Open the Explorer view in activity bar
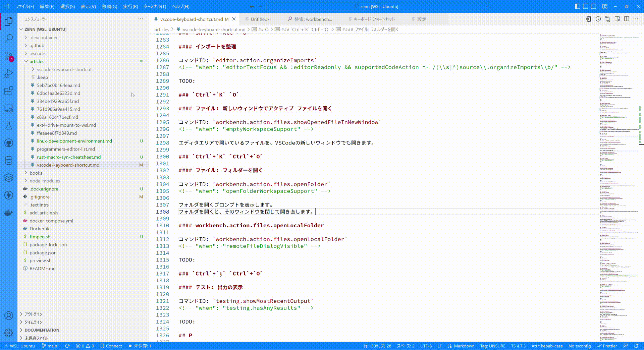The height and width of the screenshot is (350, 644). [x=9, y=21]
